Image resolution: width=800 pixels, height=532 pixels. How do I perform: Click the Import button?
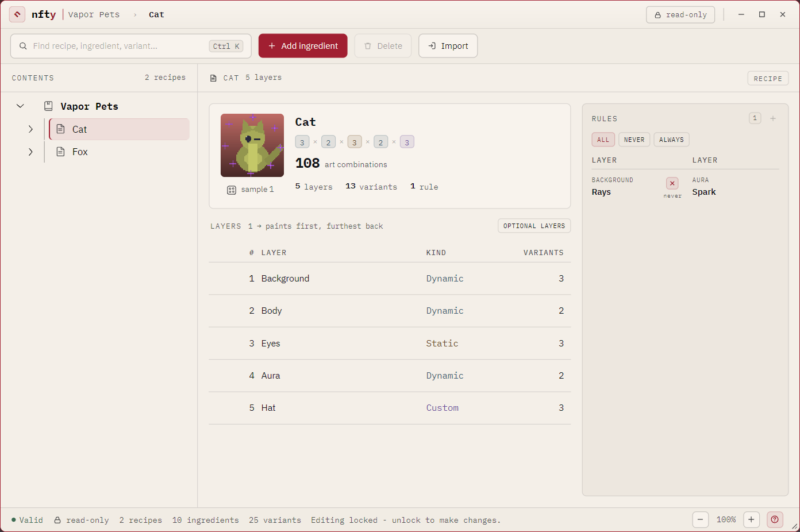pyautogui.click(x=448, y=46)
